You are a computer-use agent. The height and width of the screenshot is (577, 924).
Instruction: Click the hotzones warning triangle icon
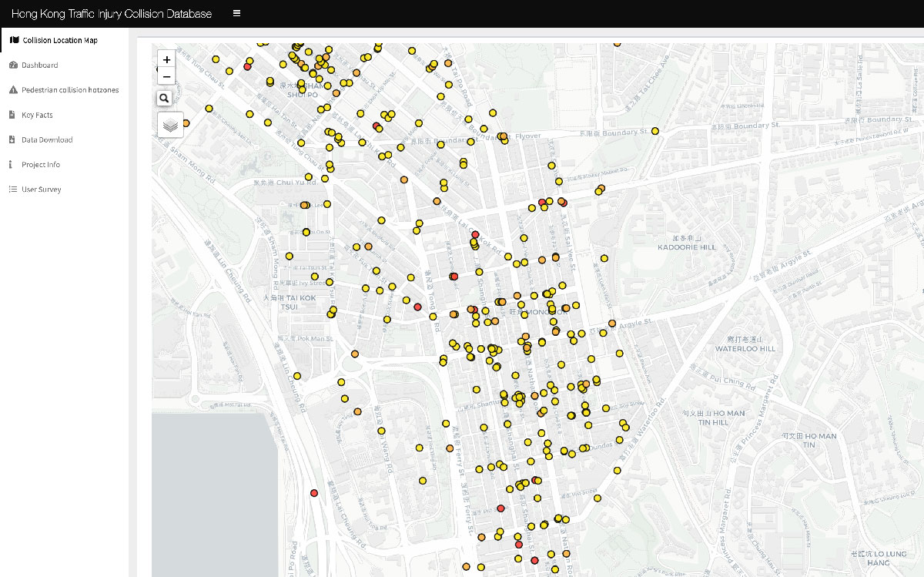[13, 90]
